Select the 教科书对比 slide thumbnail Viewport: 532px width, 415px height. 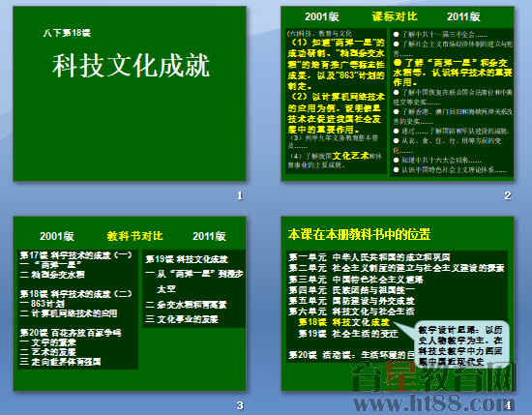(x=130, y=304)
